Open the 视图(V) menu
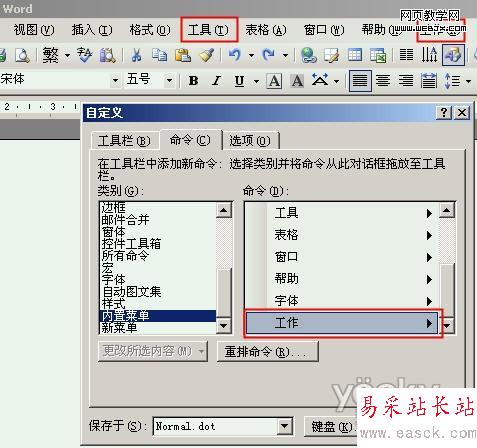 click(34, 30)
